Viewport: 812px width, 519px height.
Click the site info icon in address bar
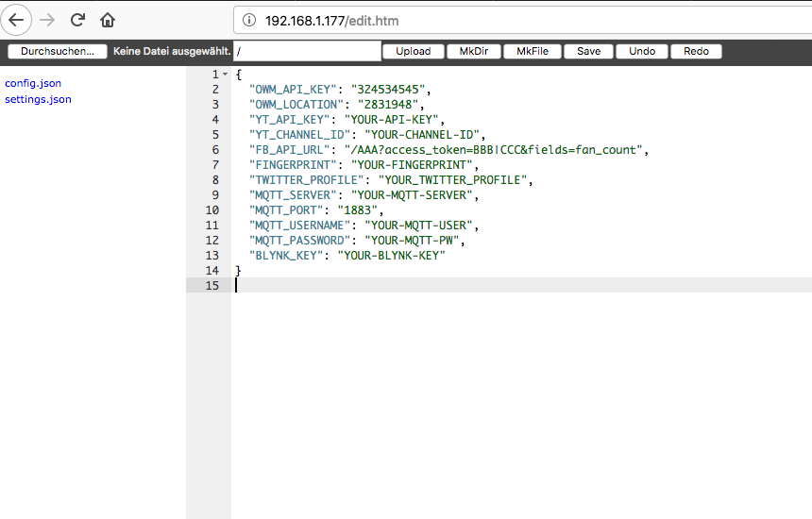[x=249, y=20]
